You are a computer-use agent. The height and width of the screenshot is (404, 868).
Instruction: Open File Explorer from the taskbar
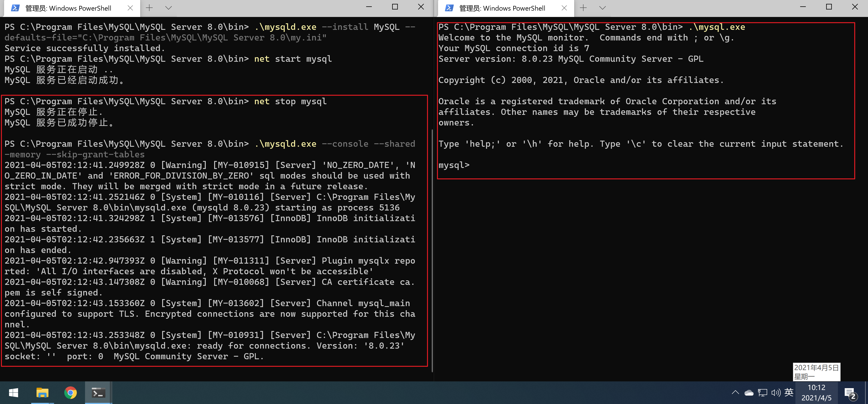tap(42, 393)
